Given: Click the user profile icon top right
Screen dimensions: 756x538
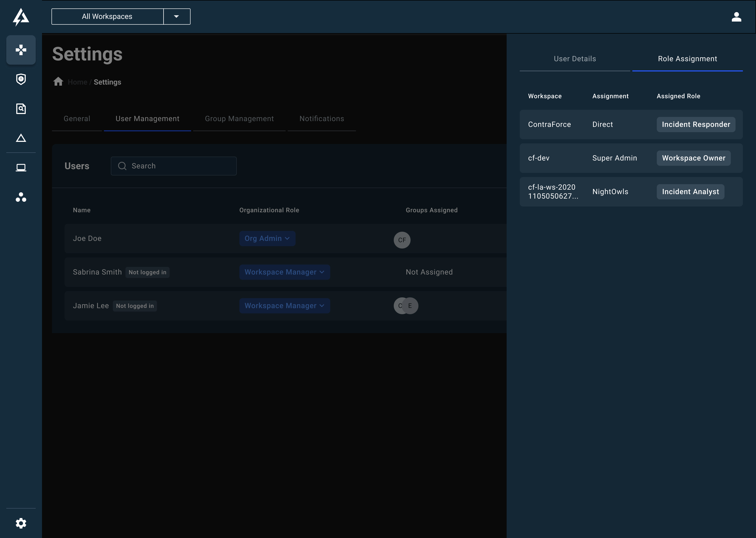Looking at the screenshot, I should [736, 17].
